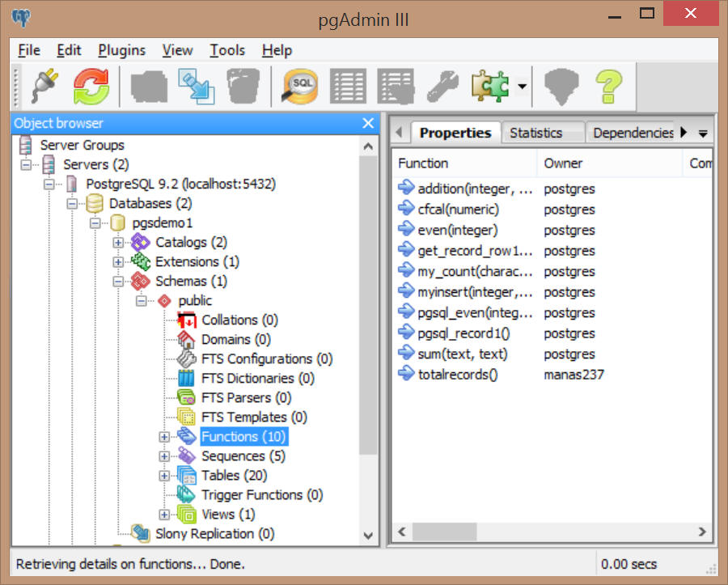Collapse the Databases (2) node
The height and width of the screenshot is (585, 728).
(x=73, y=203)
